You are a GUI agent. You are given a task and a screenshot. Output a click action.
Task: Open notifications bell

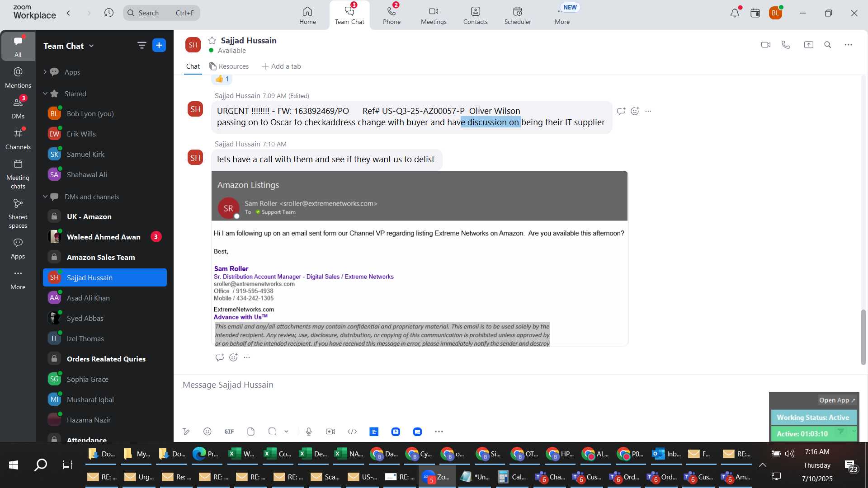[x=735, y=13]
